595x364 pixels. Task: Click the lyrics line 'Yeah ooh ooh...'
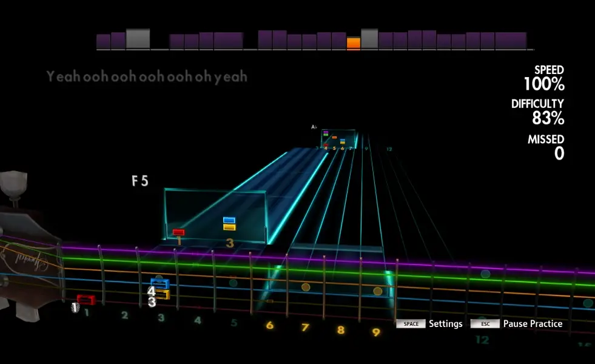tap(147, 76)
